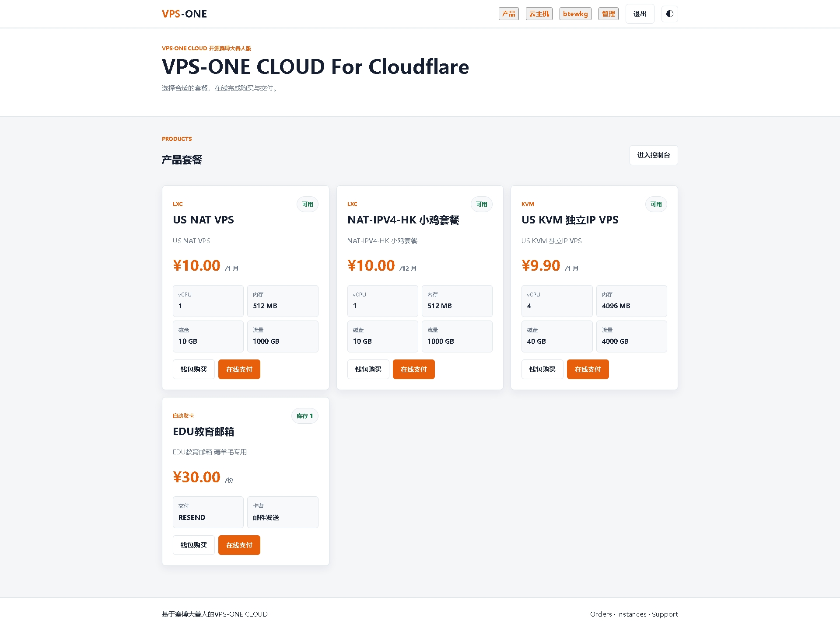Click the 产品套餐 section heading
This screenshot has height=631, width=840.
coord(182,160)
